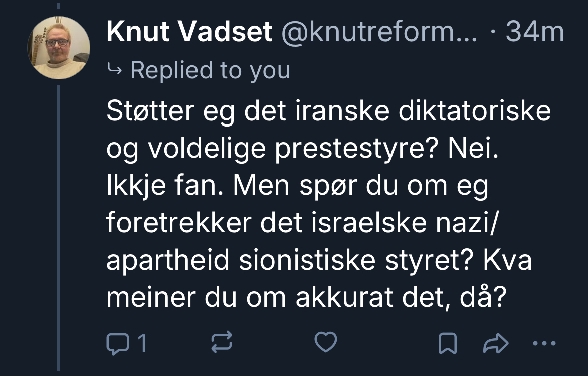Like the post with the heart icon
The image size is (588, 376).
(325, 343)
